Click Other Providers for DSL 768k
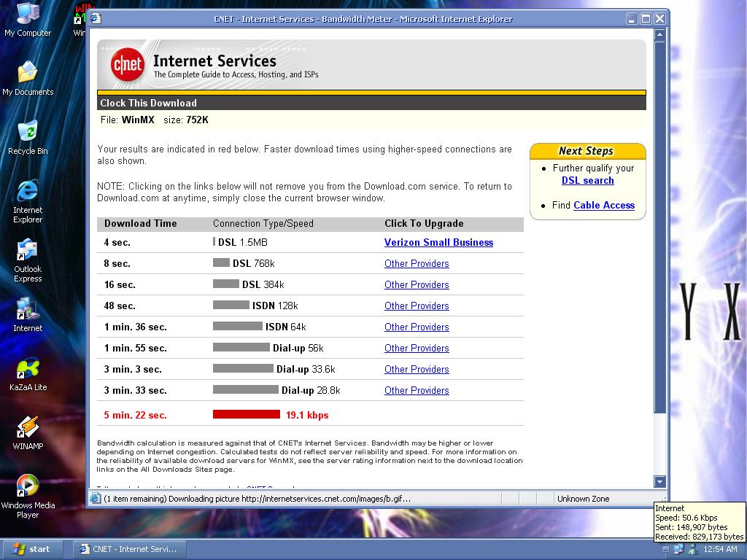This screenshot has width=747, height=560. [x=417, y=264]
